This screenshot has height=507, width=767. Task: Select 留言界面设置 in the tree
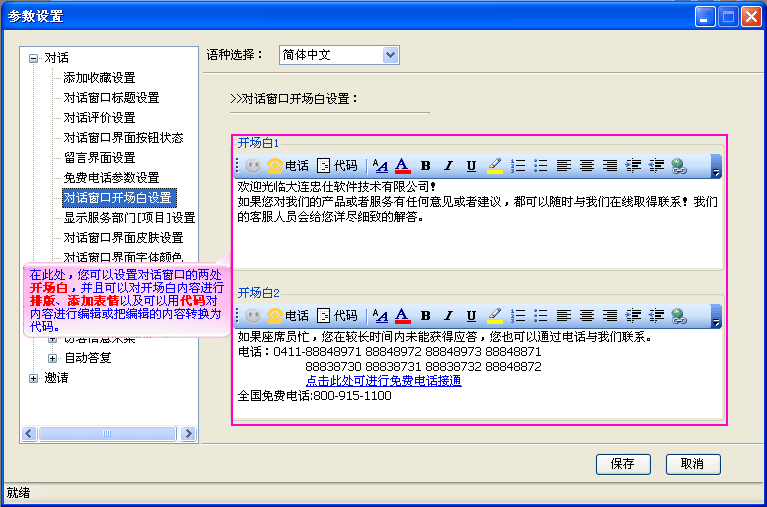pyautogui.click(x=99, y=158)
